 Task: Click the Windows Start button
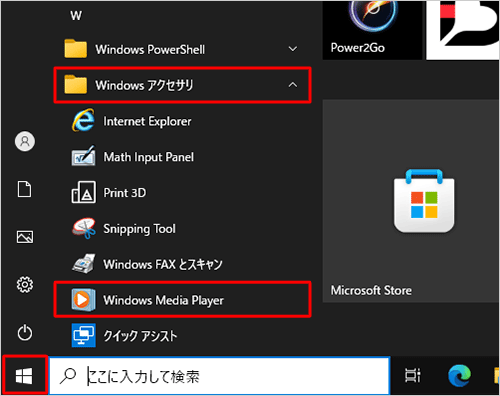click(24, 376)
